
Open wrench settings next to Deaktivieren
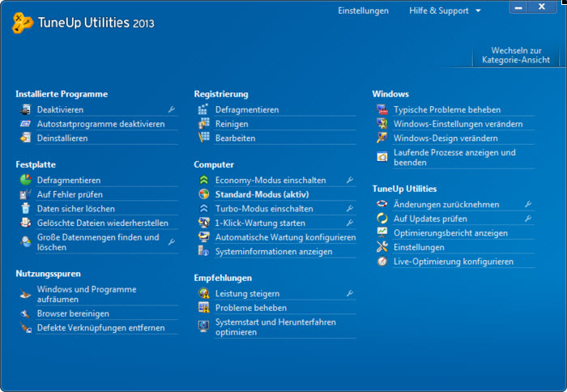172,109
